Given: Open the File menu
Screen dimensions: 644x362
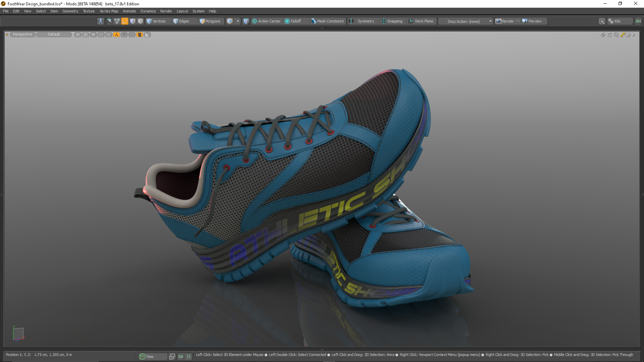Looking at the screenshot, I should pos(6,11).
